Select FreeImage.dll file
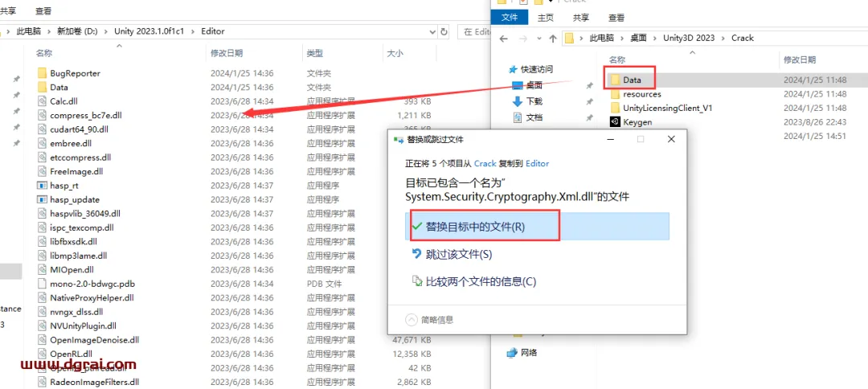 (x=76, y=171)
